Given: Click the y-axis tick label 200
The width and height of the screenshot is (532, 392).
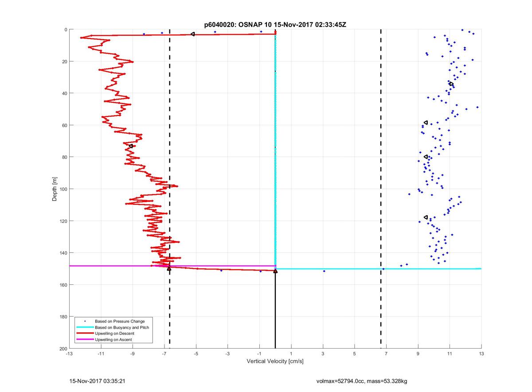Looking at the screenshot, I should [63, 349].
